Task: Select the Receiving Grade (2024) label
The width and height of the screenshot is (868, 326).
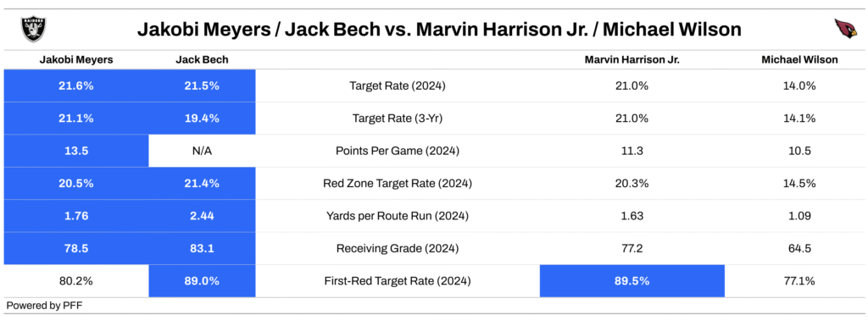Action: (x=398, y=249)
